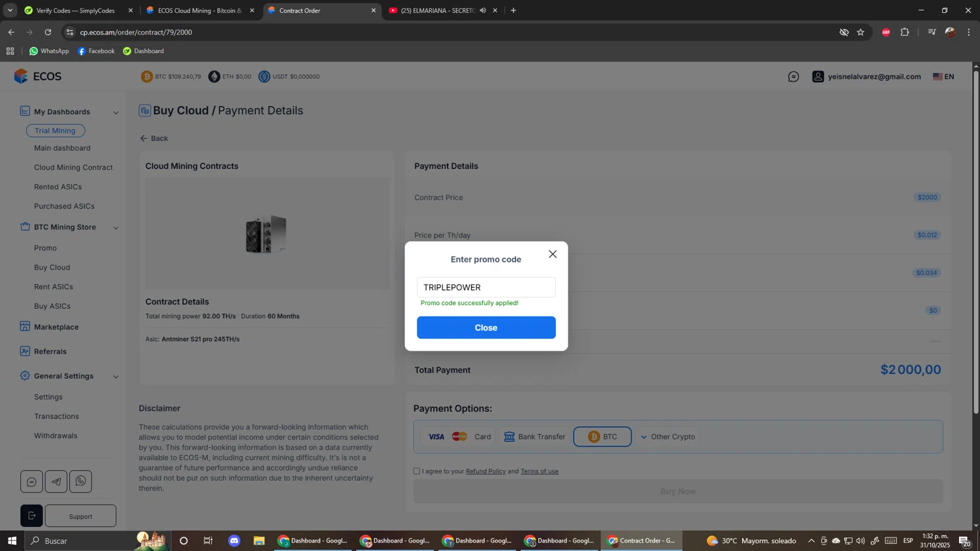Open Main dashboard in sidebar
The width and height of the screenshot is (980, 551).
62,148
